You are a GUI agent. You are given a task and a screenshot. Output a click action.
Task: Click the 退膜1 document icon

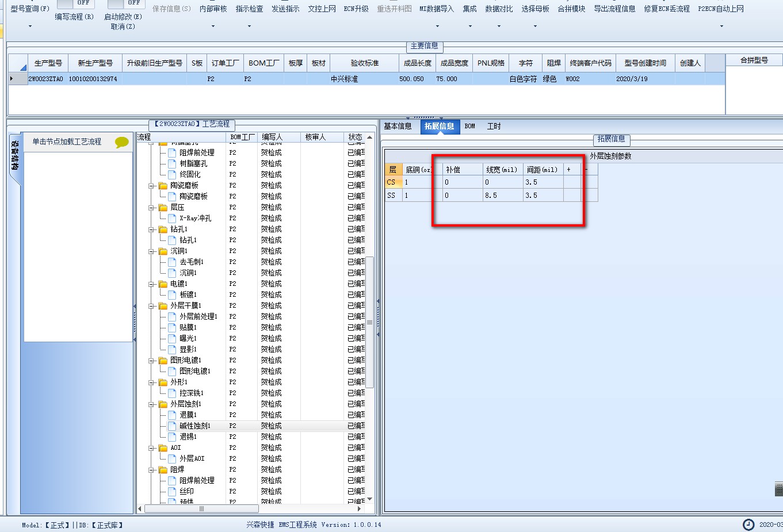tap(172, 415)
